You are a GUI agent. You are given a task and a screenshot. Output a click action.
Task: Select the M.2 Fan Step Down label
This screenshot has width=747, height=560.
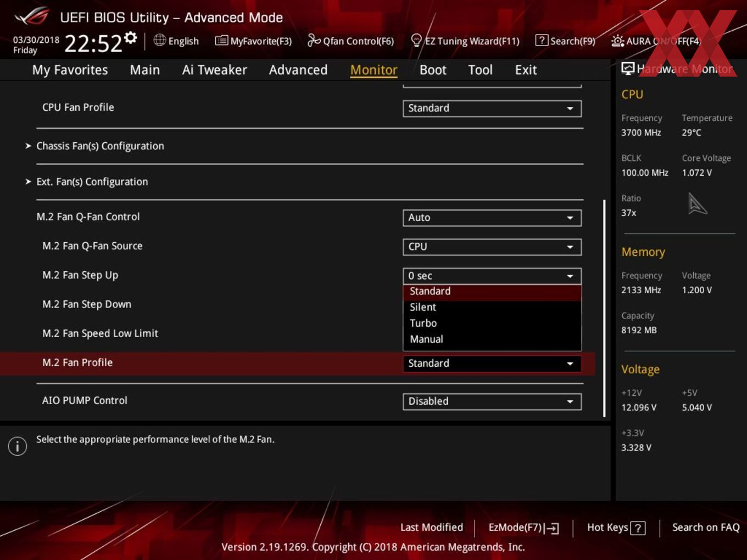click(87, 304)
